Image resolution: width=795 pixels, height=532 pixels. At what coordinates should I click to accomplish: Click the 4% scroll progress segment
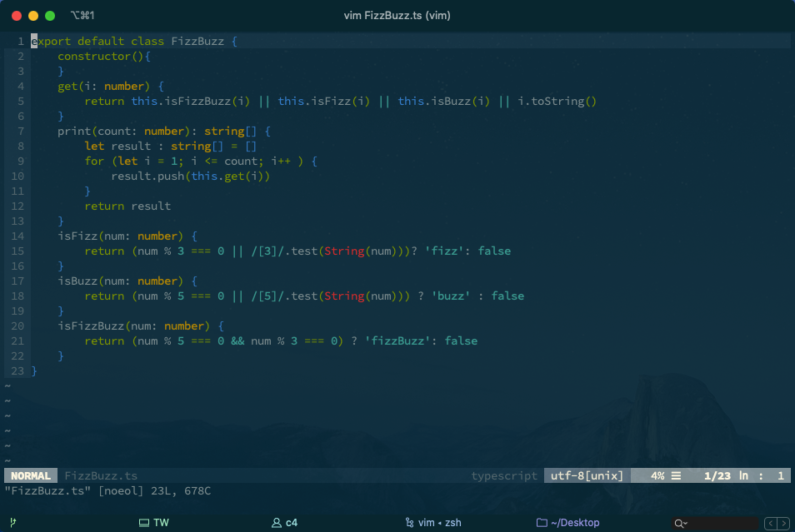tap(657, 475)
